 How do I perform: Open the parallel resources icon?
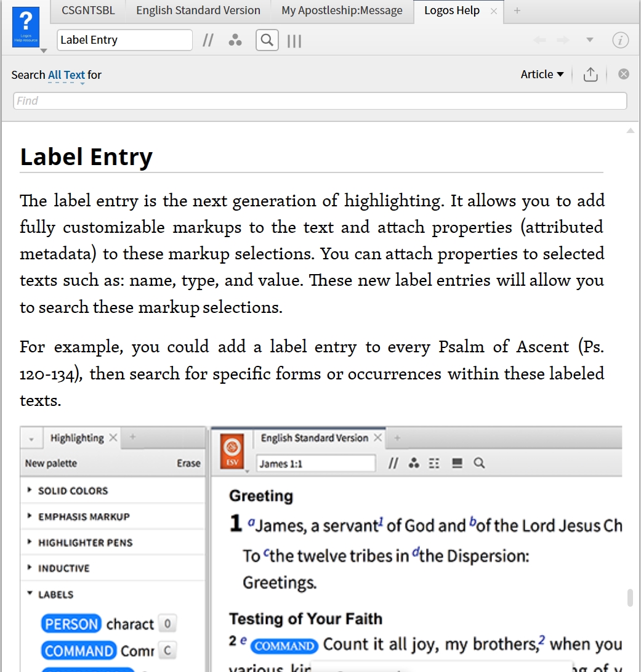pyautogui.click(x=208, y=41)
